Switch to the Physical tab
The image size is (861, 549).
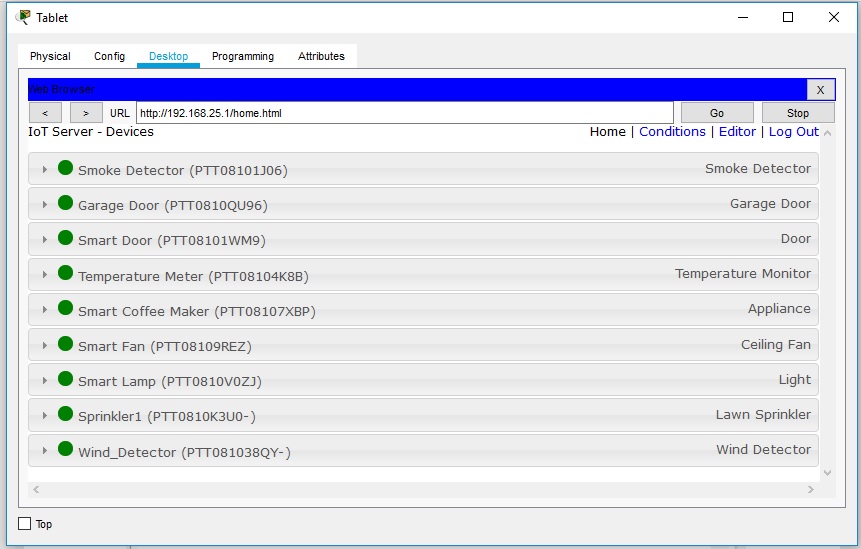[50, 56]
